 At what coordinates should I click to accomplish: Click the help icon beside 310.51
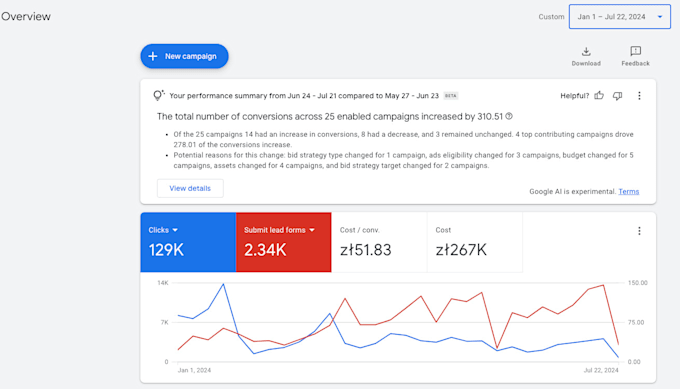[x=509, y=116]
